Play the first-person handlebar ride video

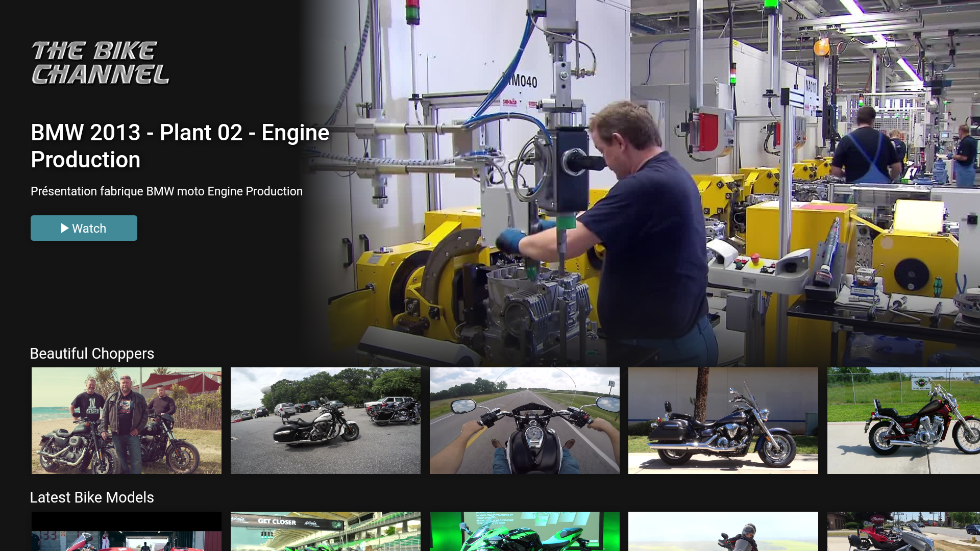pyautogui.click(x=525, y=421)
